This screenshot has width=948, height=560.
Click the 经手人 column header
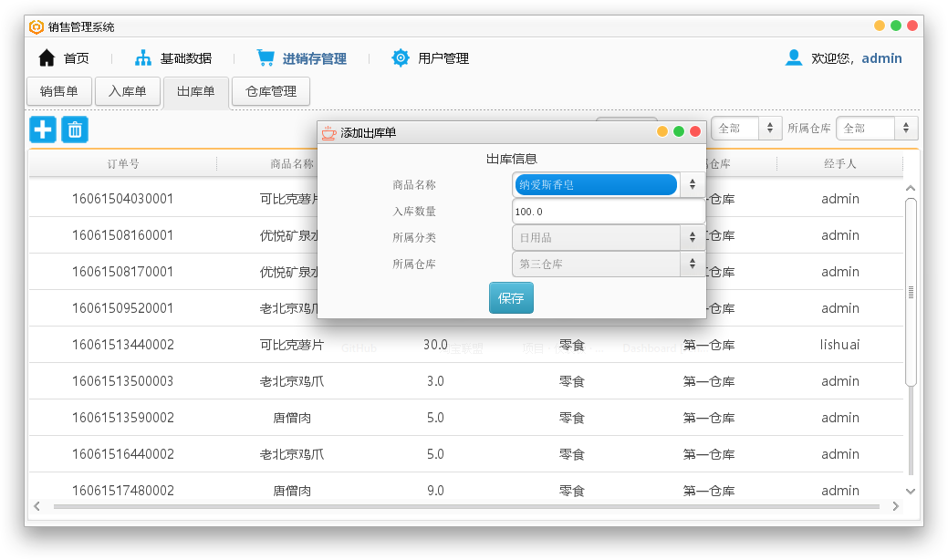(x=839, y=163)
